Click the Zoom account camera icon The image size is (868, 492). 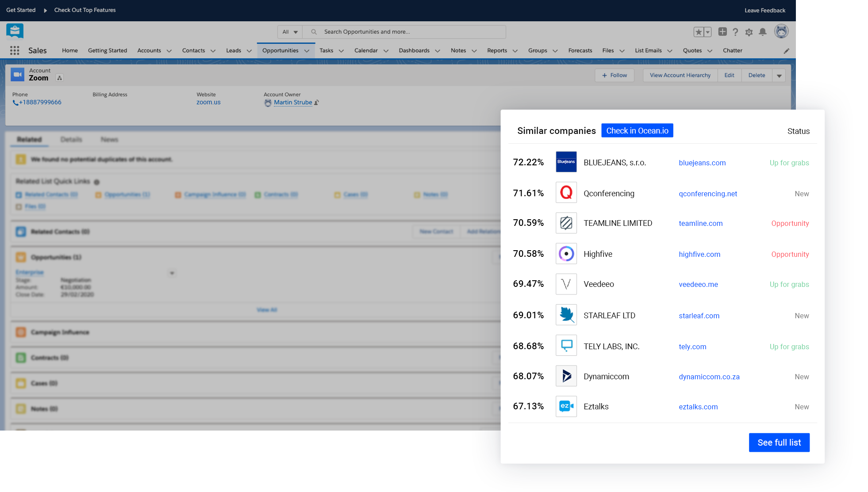(x=18, y=74)
